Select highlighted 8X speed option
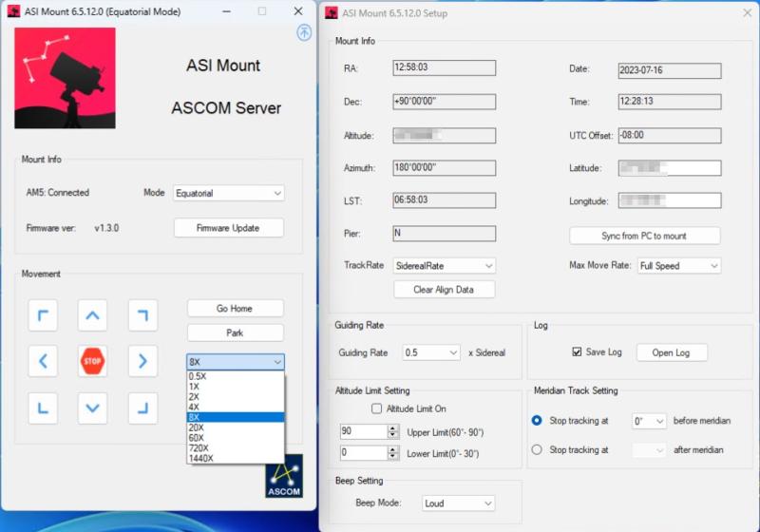This screenshot has height=532, width=760. click(236, 417)
